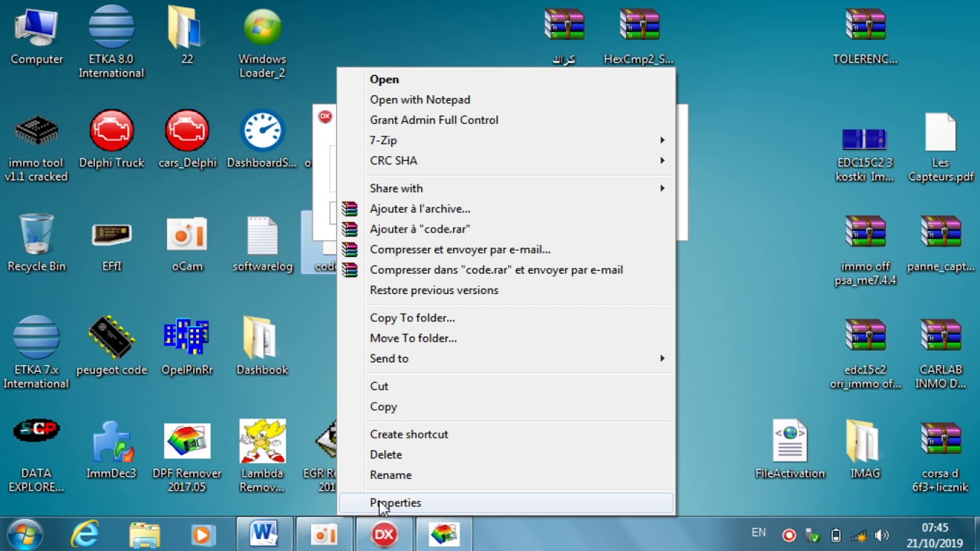Choose Open in the context menu
Screen dimensions: 980x551
(506, 80)
